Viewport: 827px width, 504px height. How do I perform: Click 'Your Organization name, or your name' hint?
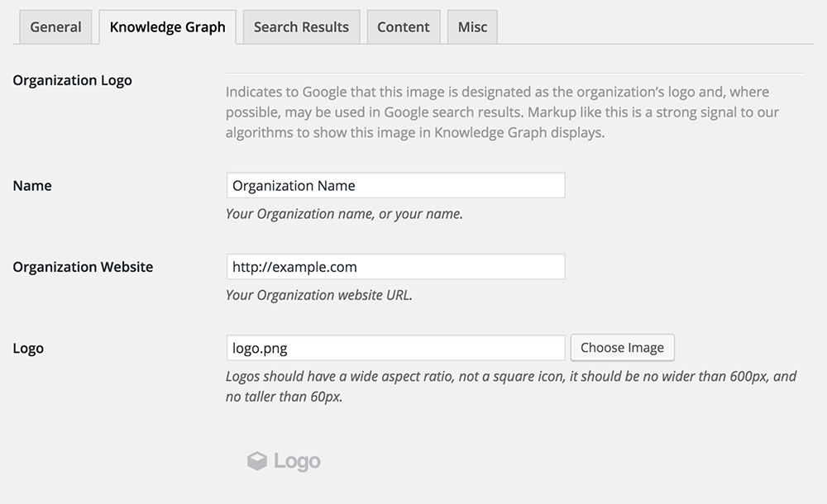point(344,214)
